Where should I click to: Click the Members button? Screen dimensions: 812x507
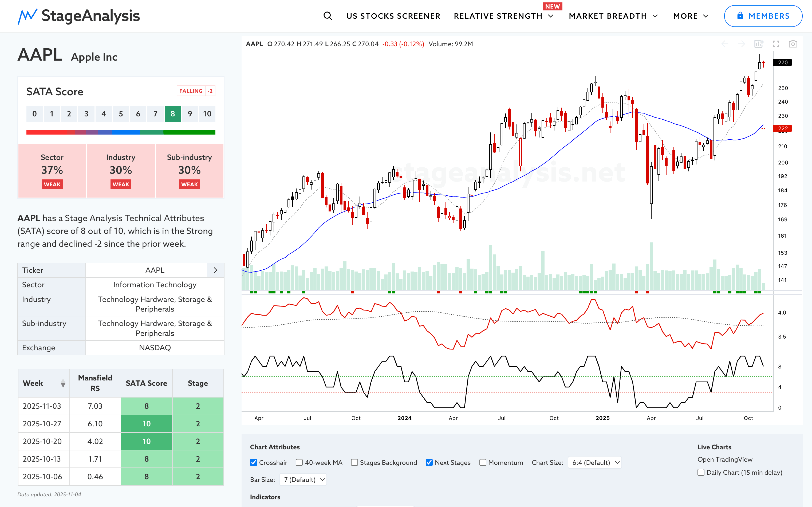763,16
